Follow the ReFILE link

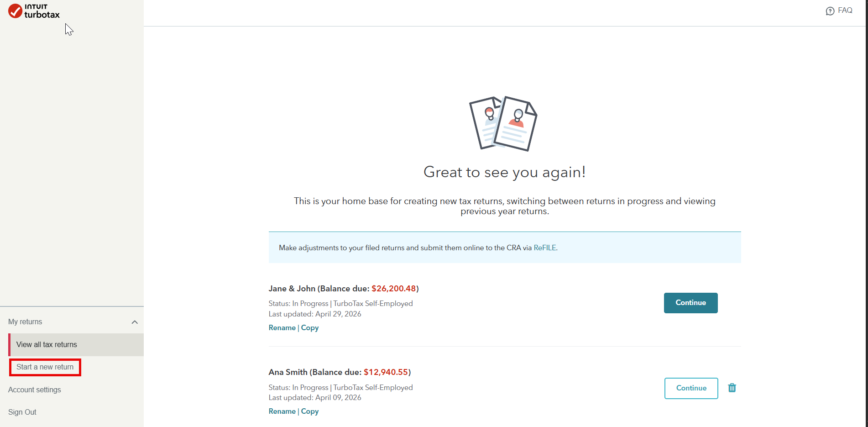click(x=545, y=248)
